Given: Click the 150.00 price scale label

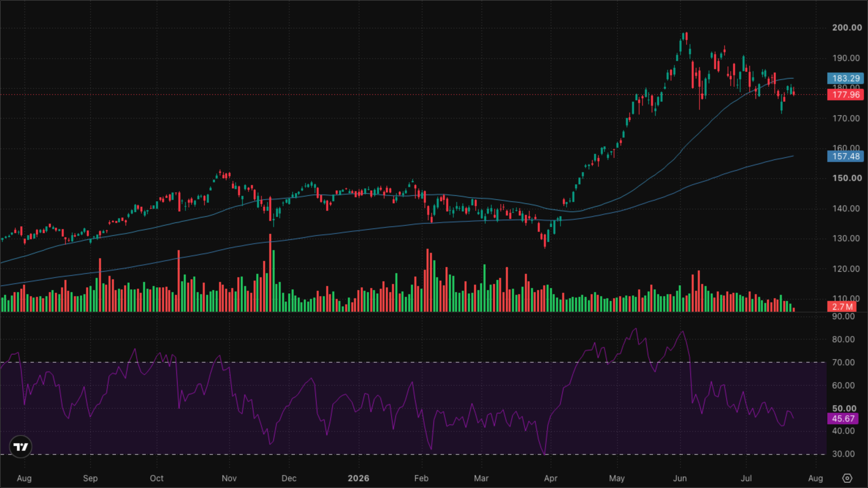Looking at the screenshot, I should click(847, 178).
